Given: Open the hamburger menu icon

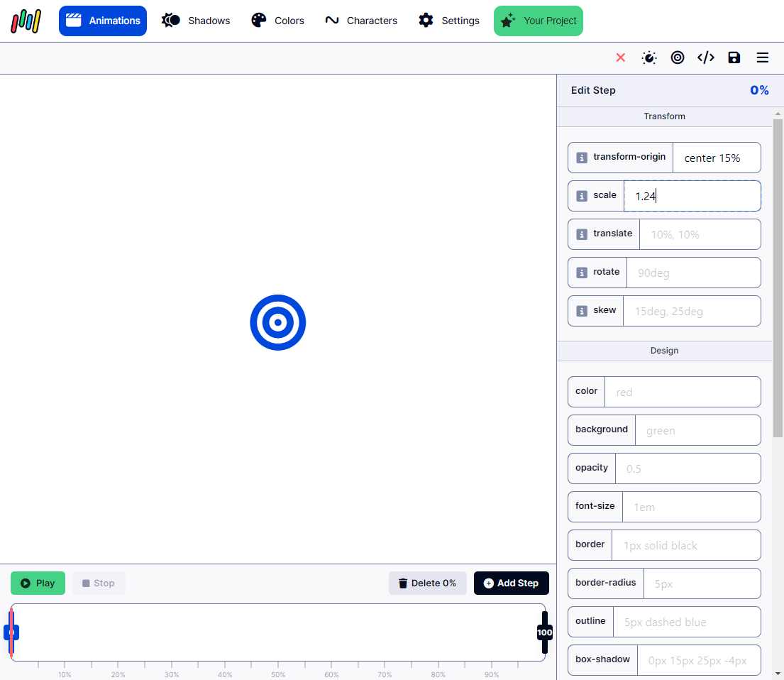Looking at the screenshot, I should pos(763,57).
